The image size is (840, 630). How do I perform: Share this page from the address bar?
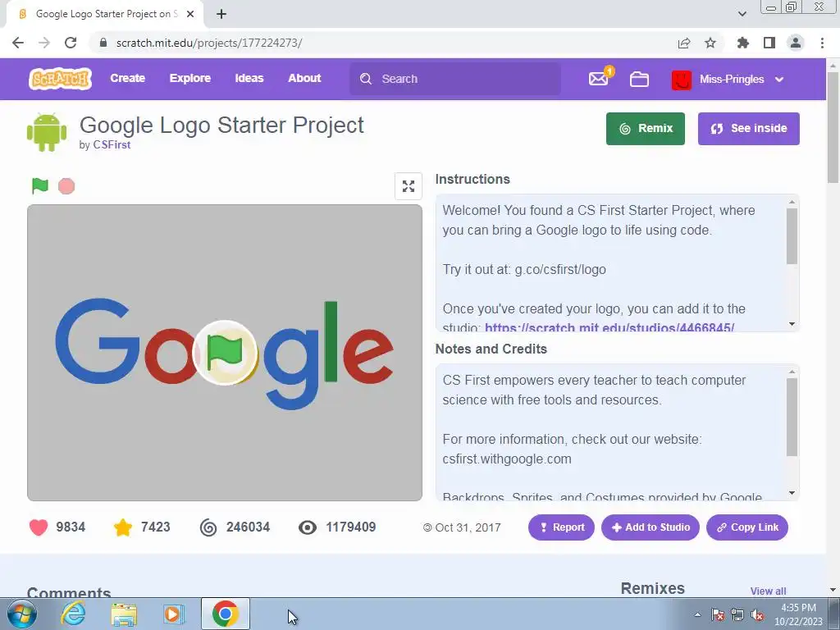(684, 43)
